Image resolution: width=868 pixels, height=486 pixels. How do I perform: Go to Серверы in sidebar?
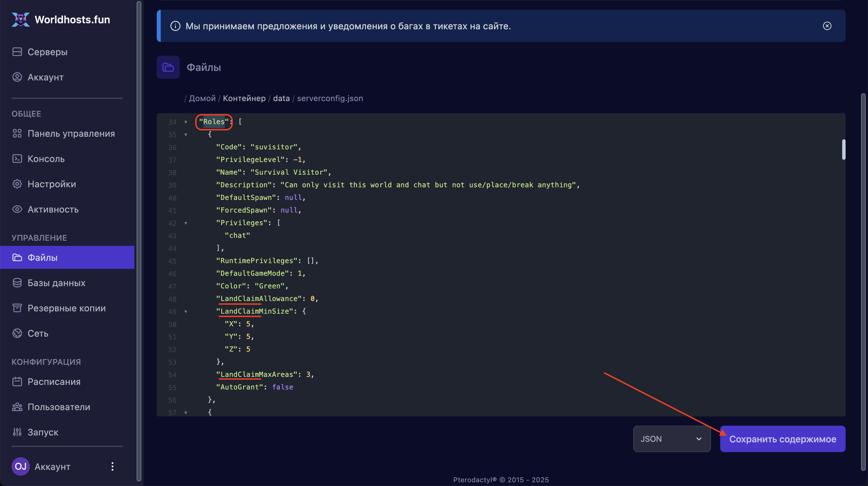tap(47, 52)
